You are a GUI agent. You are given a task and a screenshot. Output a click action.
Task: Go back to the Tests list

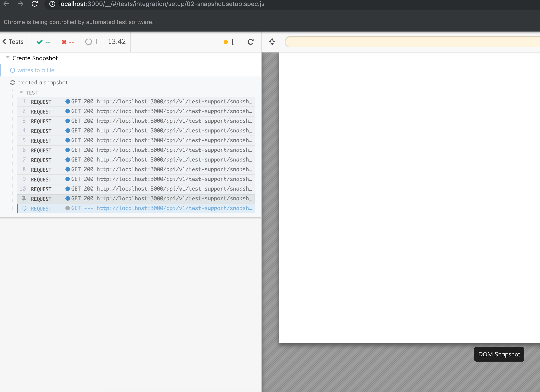pyautogui.click(x=13, y=42)
